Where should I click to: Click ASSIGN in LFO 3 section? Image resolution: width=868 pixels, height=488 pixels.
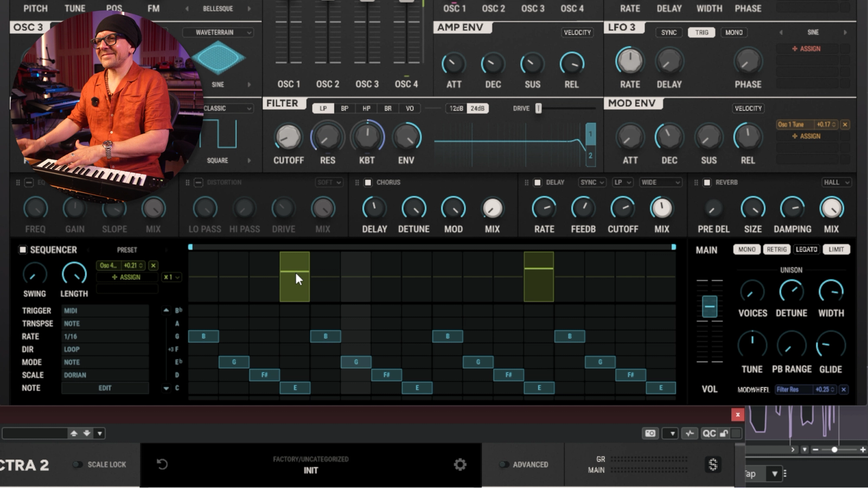tap(806, 49)
